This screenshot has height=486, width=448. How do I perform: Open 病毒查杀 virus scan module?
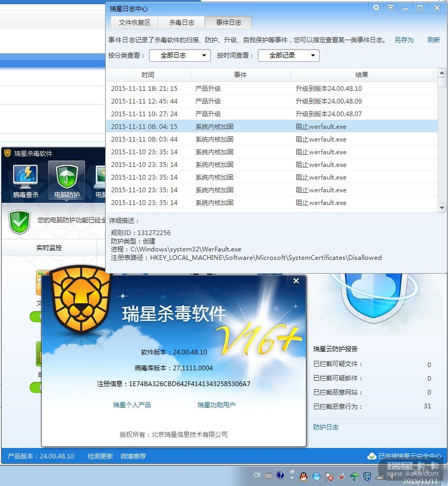26,181
